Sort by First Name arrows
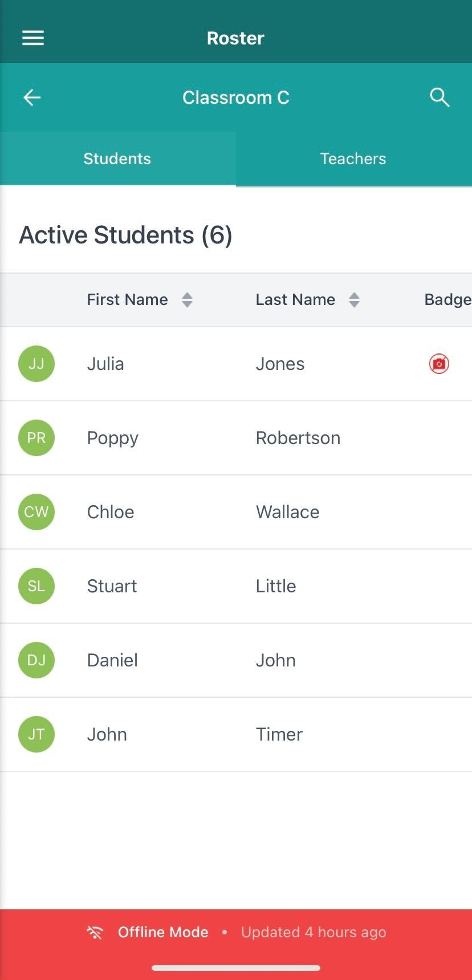The width and height of the screenshot is (472, 980). [x=187, y=300]
